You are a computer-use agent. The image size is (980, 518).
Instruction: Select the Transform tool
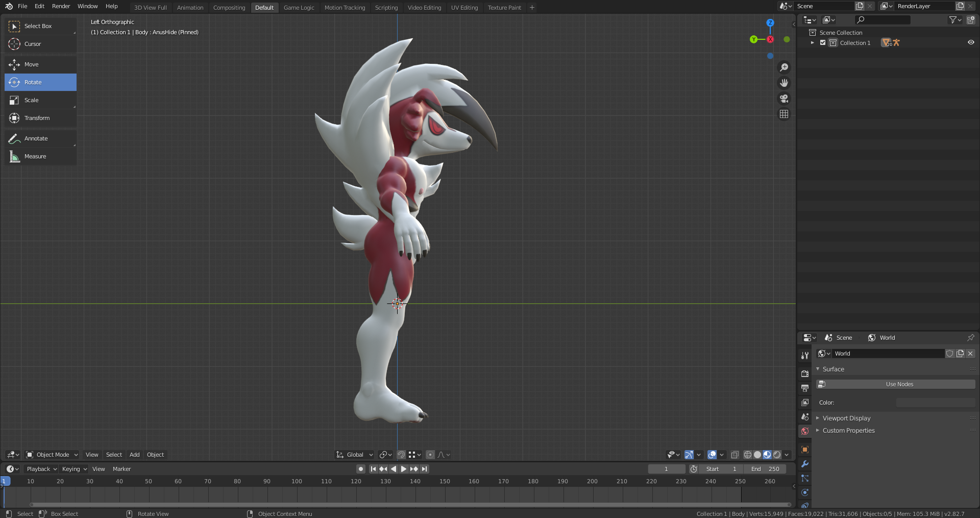click(40, 118)
